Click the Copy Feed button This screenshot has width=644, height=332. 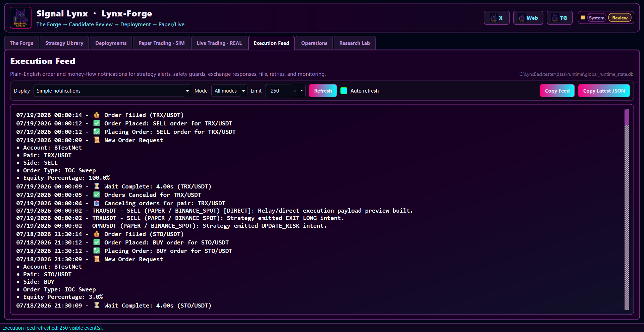(557, 91)
